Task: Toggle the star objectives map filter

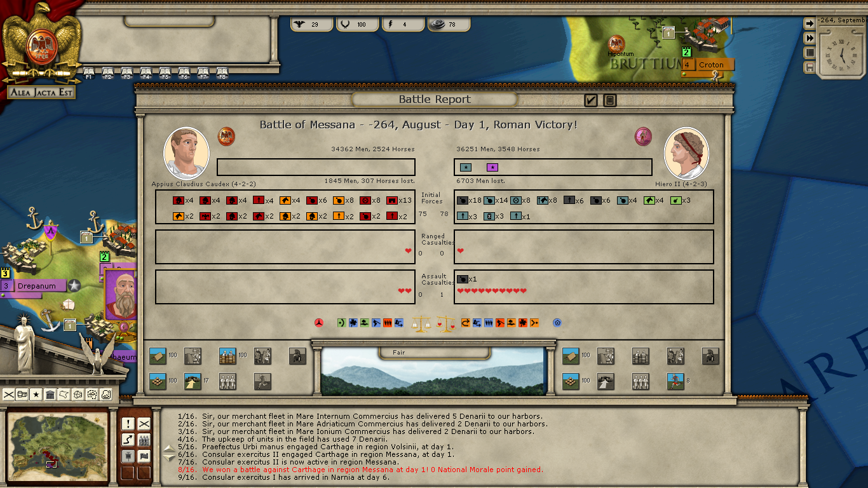Action: tap(36, 395)
